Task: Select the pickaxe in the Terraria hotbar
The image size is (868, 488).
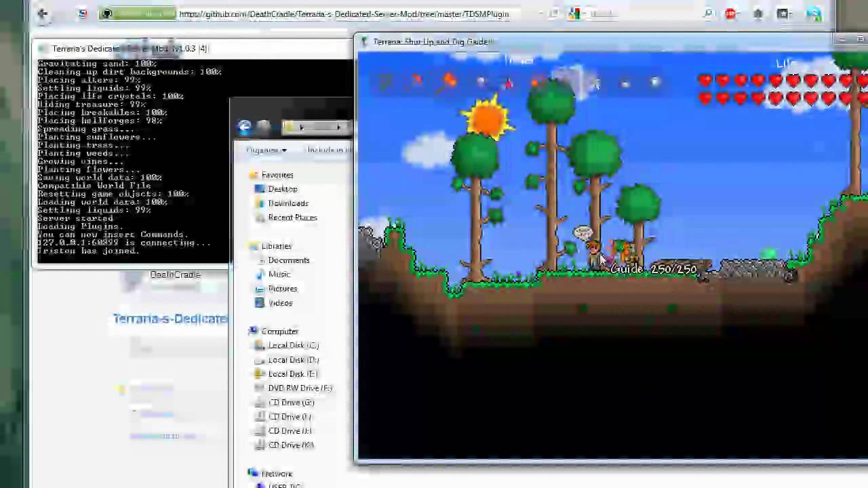Action: 416,82
